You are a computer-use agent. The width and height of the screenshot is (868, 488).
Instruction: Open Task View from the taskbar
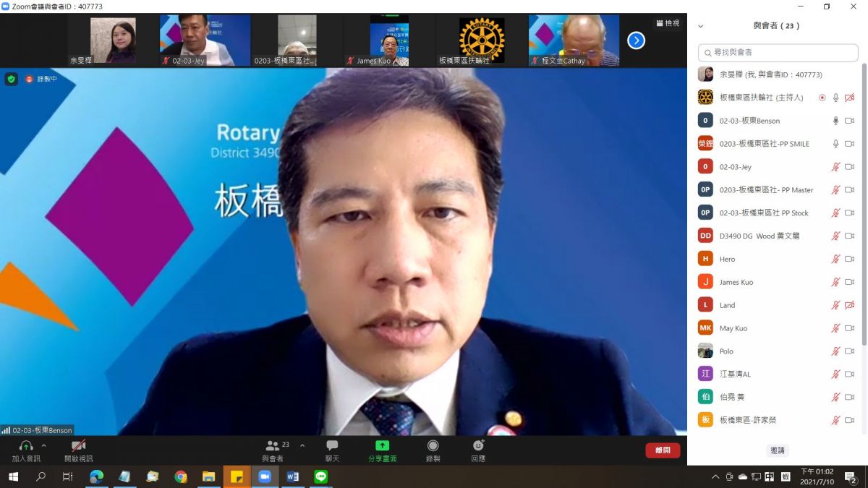click(x=67, y=476)
